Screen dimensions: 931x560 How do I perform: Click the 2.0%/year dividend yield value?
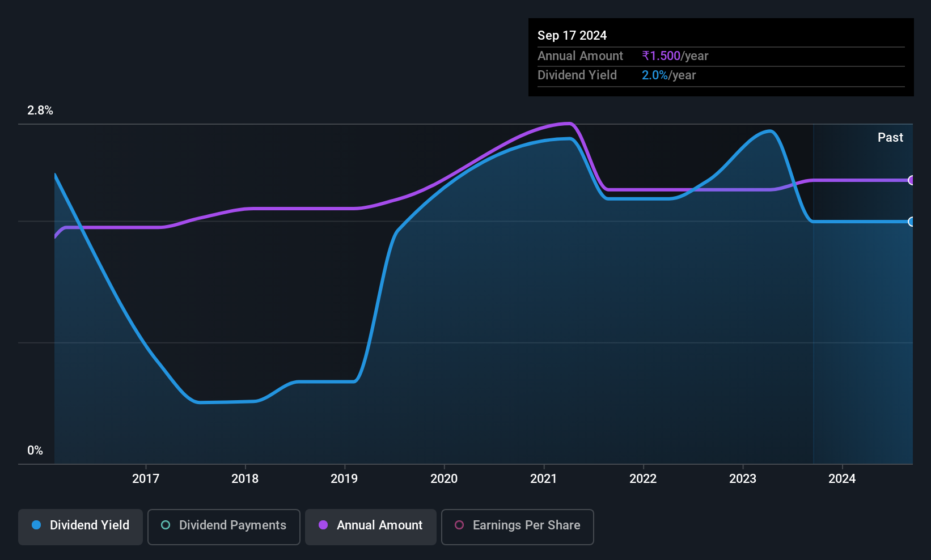point(669,75)
